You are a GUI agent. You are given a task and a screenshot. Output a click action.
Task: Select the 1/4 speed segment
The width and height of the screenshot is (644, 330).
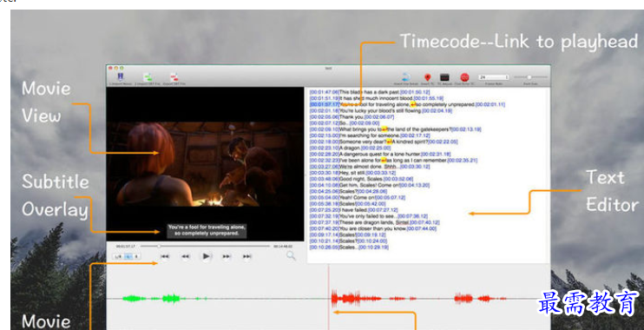118,256
